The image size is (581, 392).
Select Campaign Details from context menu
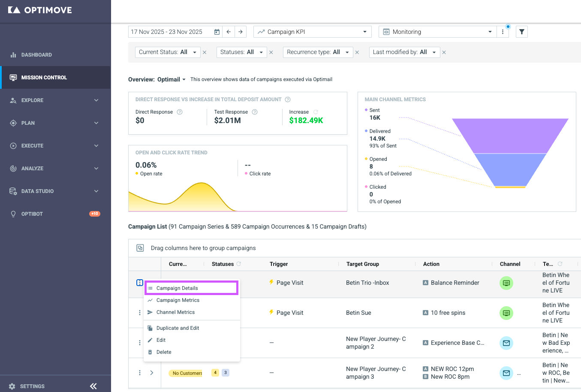pyautogui.click(x=192, y=288)
